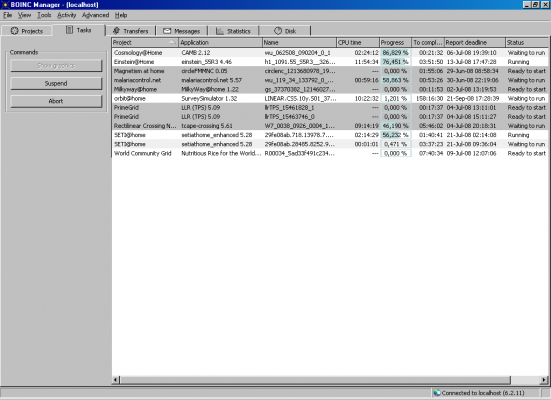Select the Rectilinear Crossing task row
Image resolution: width=551 pixels, height=400 pixels.
pyautogui.click(x=330, y=126)
